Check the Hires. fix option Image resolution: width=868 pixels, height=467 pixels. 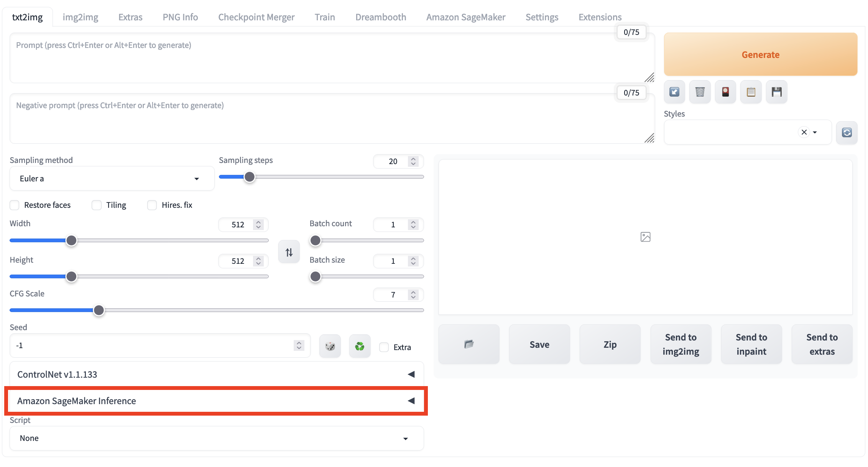click(152, 205)
